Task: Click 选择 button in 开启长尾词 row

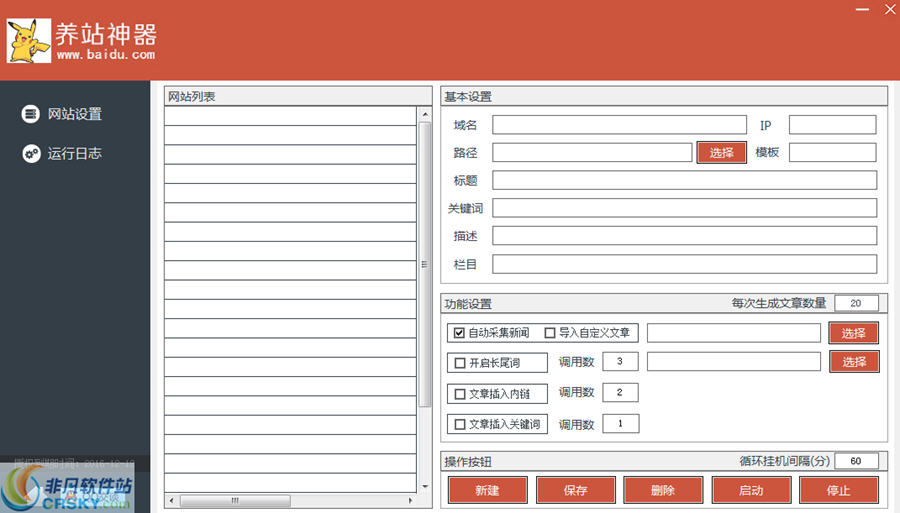Action: (x=854, y=362)
